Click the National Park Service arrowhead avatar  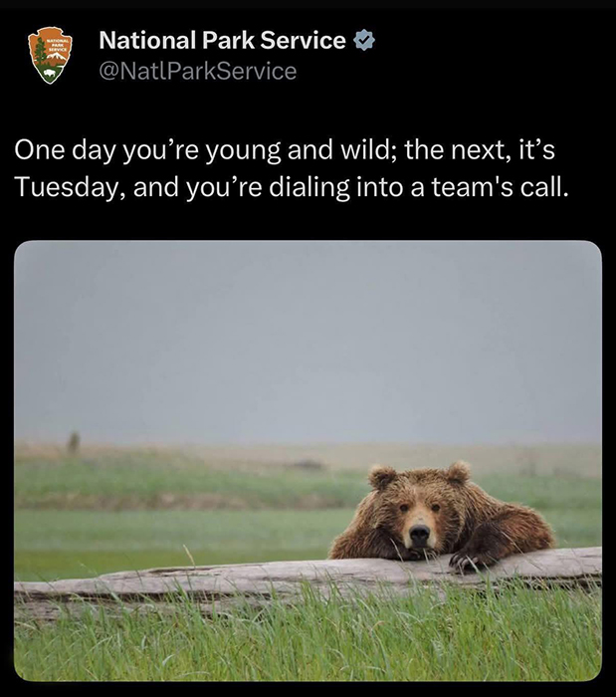click(50, 56)
